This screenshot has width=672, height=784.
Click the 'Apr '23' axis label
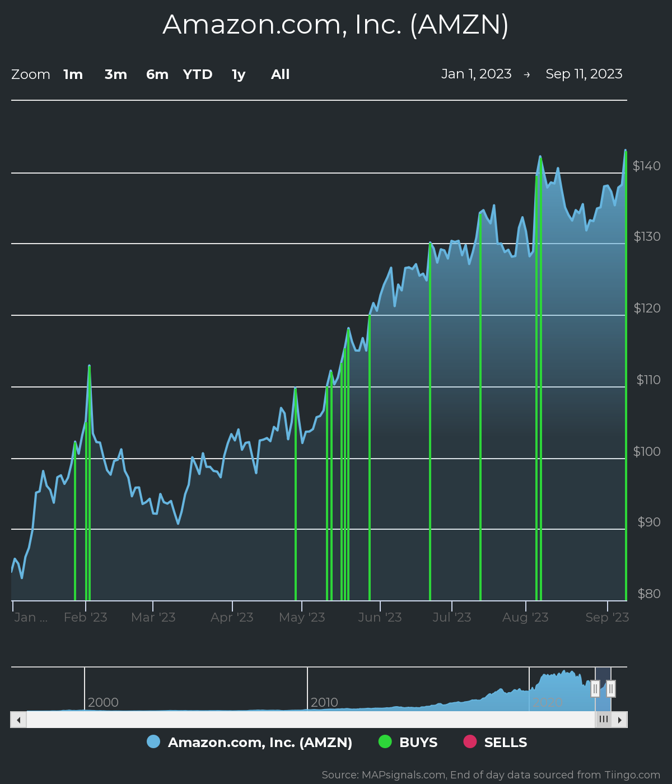point(232,617)
